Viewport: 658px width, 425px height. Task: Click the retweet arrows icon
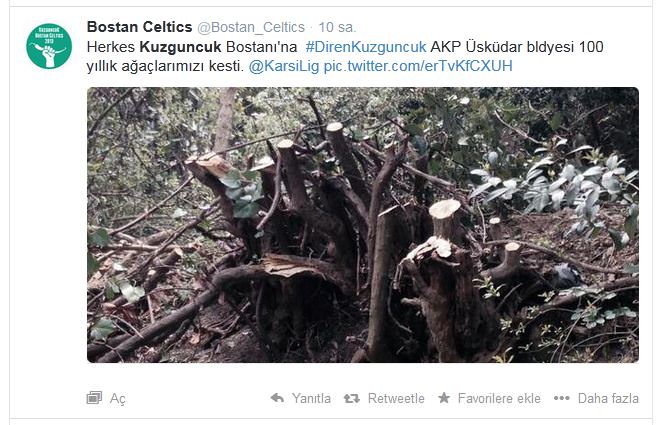[352, 398]
